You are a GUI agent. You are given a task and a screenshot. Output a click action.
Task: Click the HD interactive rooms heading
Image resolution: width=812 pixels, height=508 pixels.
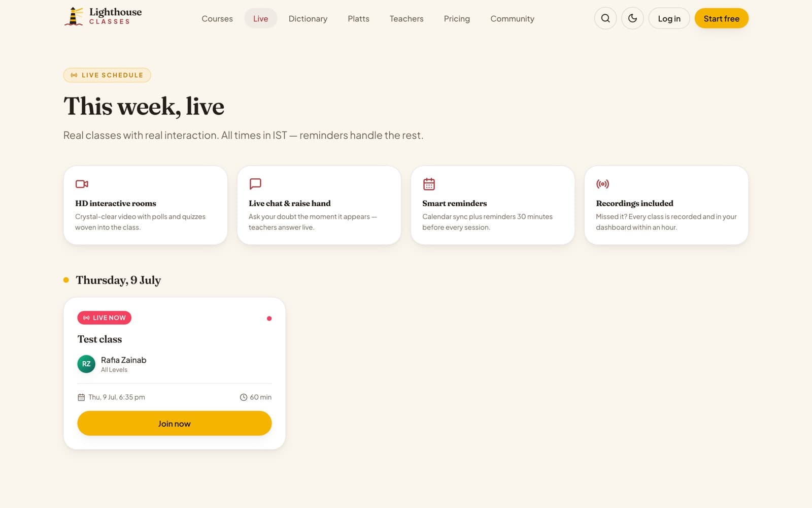(116, 203)
